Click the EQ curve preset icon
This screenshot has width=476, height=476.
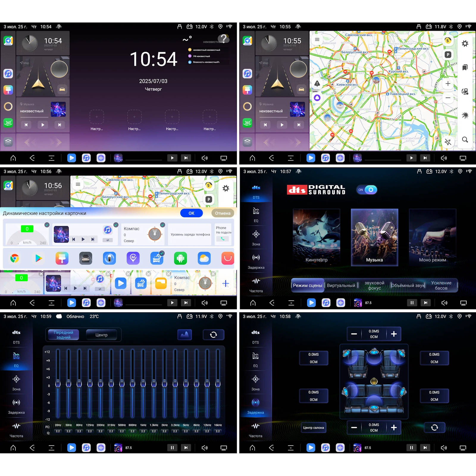tap(184, 335)
